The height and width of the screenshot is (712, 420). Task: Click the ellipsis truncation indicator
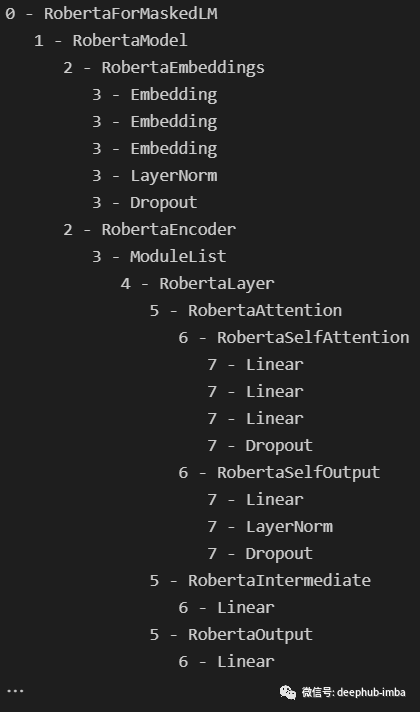tap(15, 691)
